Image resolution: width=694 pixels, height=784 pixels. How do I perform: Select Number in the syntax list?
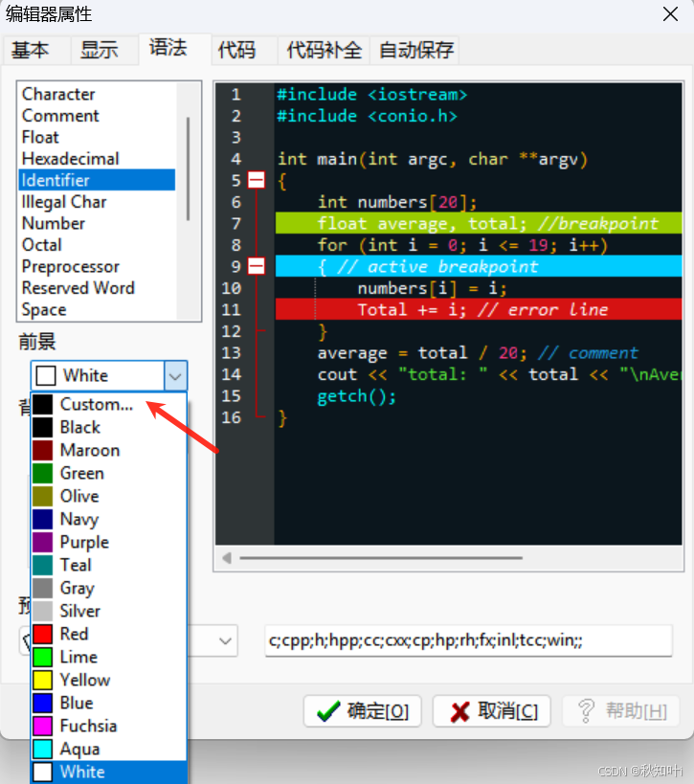[97, 223]
